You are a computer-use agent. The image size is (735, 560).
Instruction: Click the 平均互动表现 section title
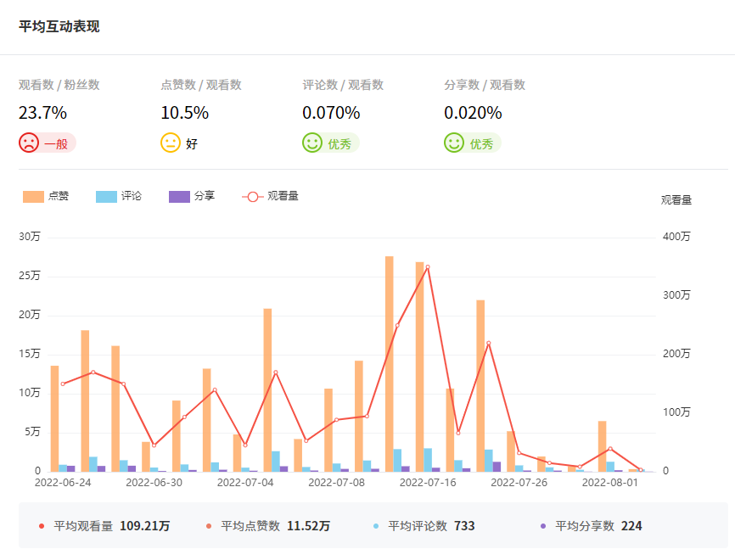(x=59, y=26)
